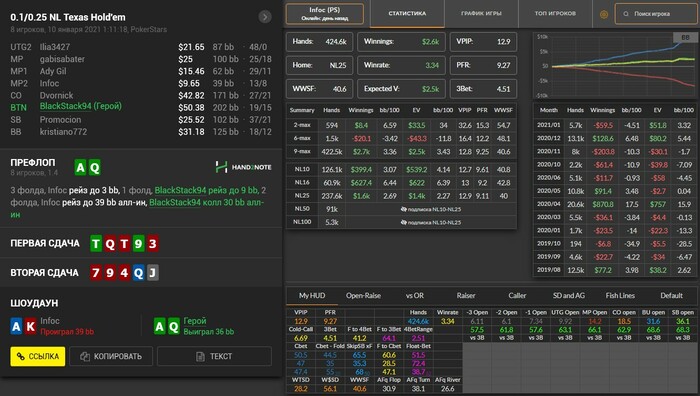
Task: Click the 2020/12 month row
Action: pos(615,138)
